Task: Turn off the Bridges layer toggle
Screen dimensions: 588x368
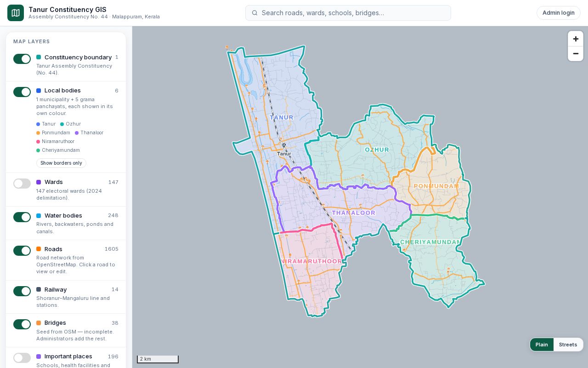Action: coord(22,324)
